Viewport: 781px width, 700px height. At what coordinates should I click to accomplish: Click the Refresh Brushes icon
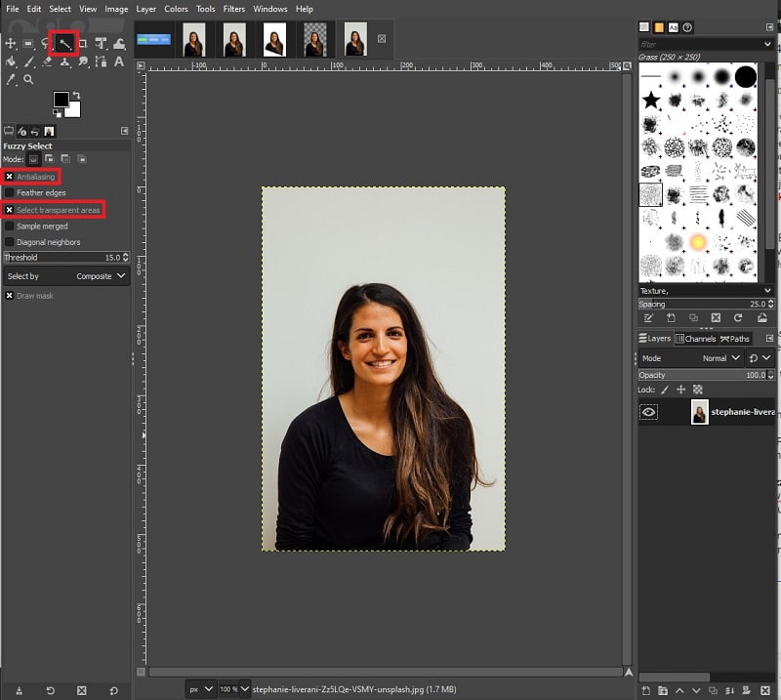click(739, 317)
